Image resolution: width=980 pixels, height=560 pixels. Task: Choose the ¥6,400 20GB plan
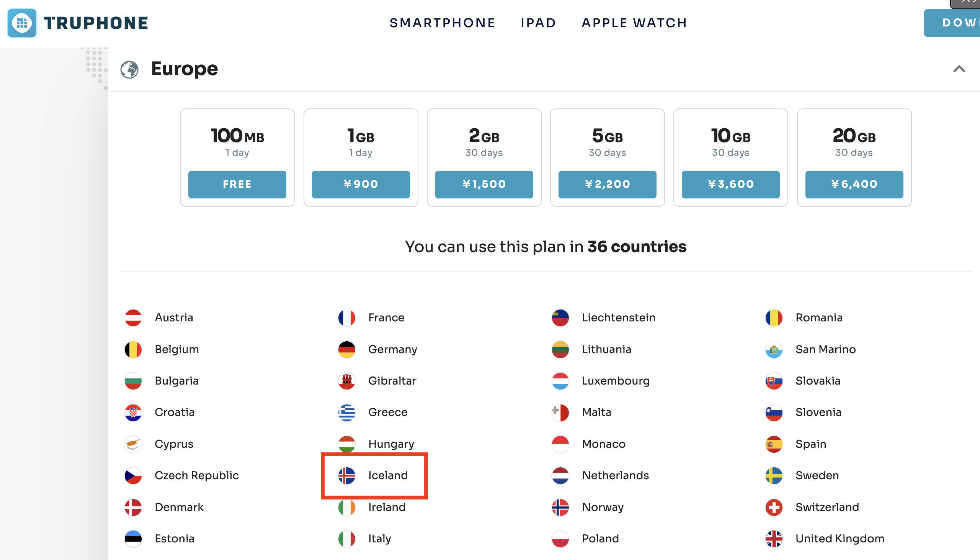(x=854, y=184)
